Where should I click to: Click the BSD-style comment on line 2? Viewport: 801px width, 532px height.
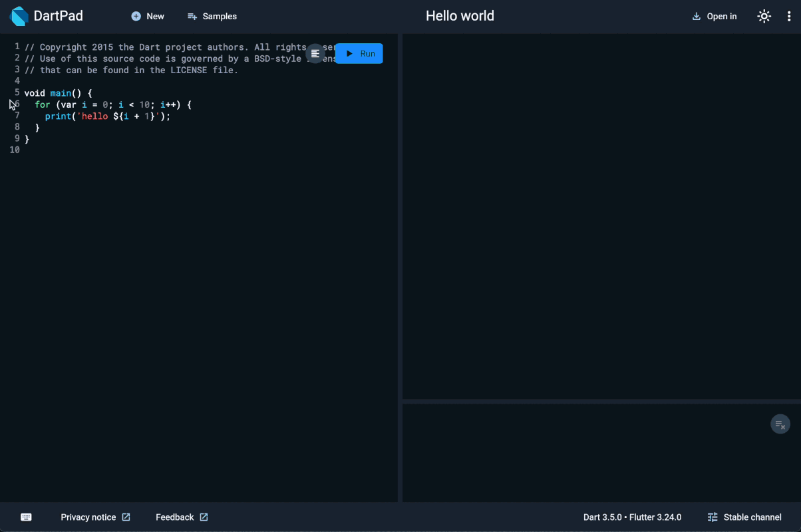tap(180, 59)
